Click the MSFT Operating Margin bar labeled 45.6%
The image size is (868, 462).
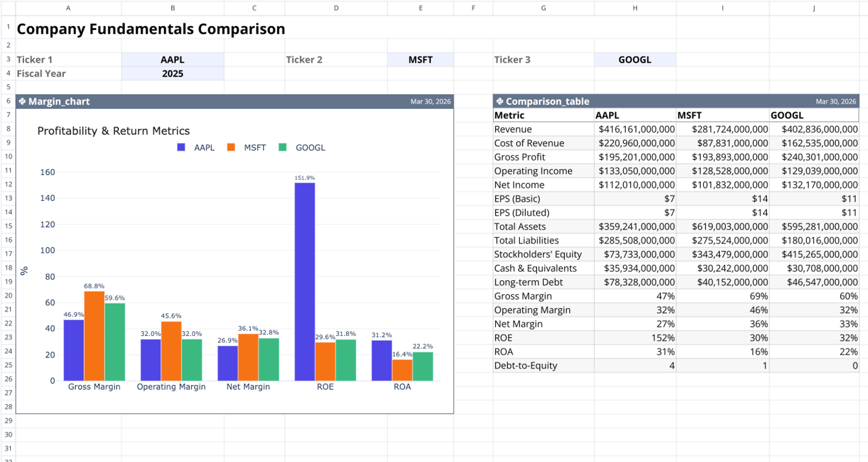pyautogui.click(x=171, y=351)
